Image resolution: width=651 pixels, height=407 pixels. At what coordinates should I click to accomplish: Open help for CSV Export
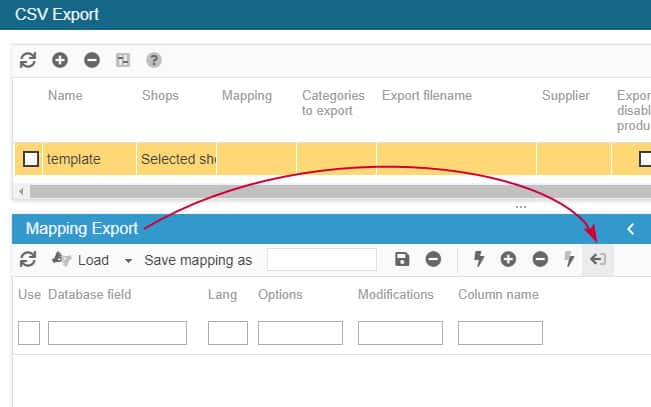point(154,60)
